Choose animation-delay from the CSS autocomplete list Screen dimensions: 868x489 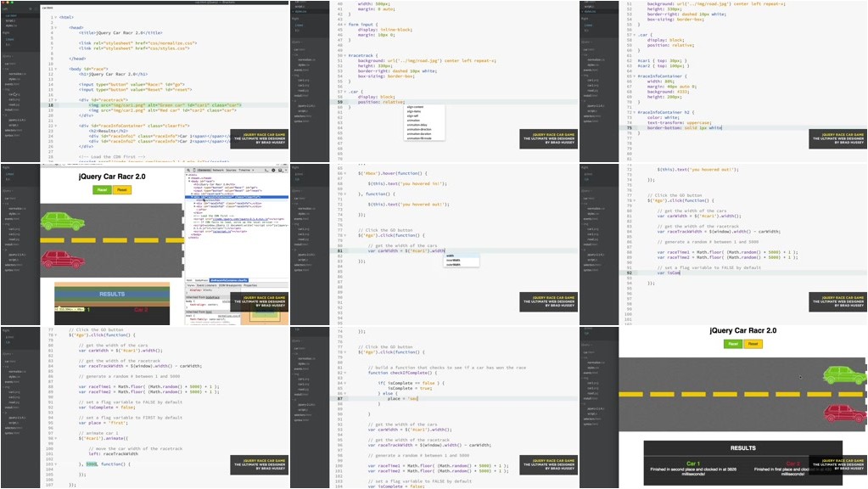[x=417, y=125]
